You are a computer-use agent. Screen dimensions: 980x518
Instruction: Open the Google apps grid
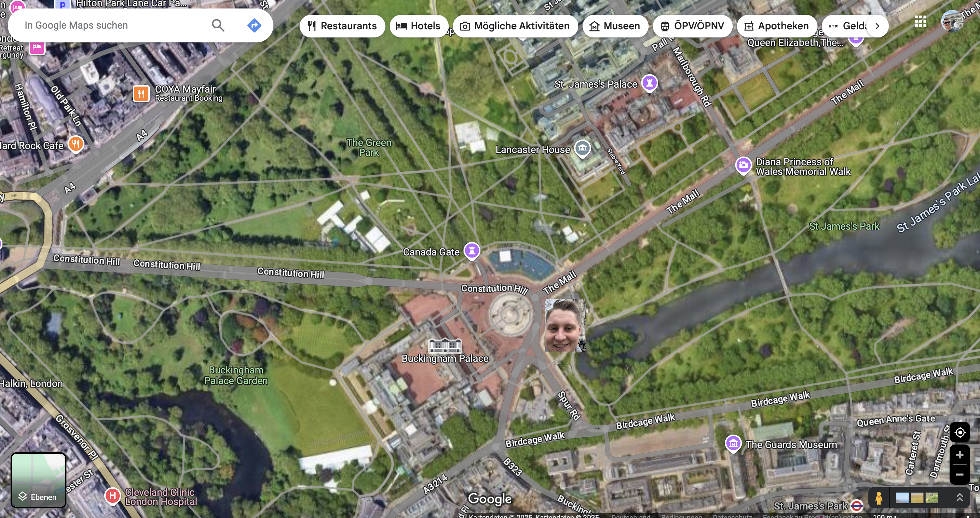(x=920, y=22)
